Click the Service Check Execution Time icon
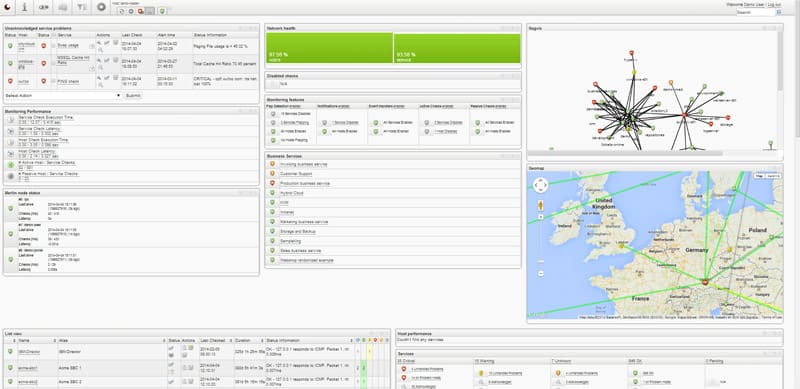 (x=11, y=120)
